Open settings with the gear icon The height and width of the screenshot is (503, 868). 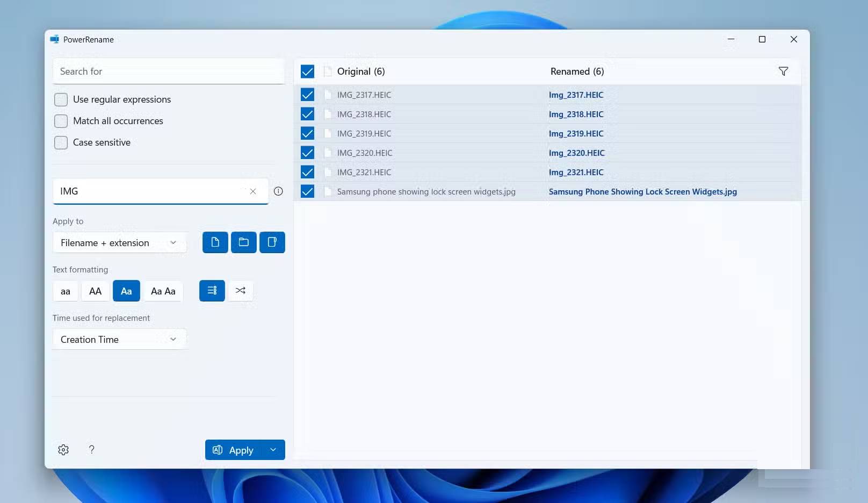coord(63,450)
